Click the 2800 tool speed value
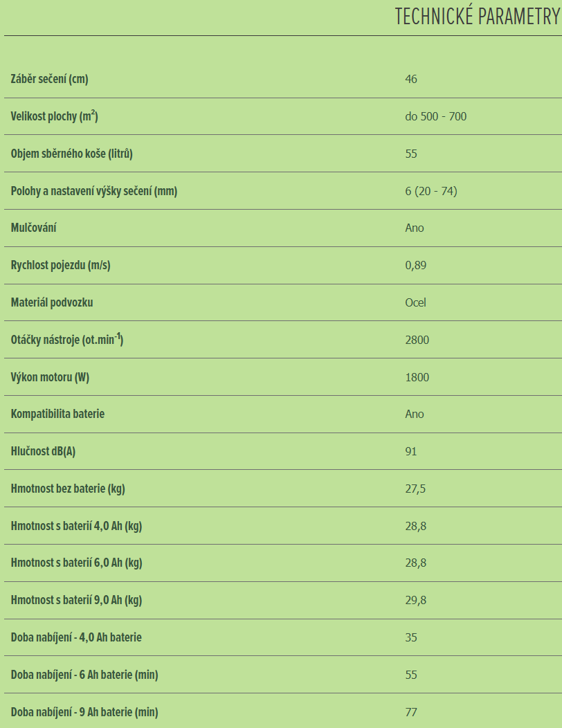 click(417, 340)
